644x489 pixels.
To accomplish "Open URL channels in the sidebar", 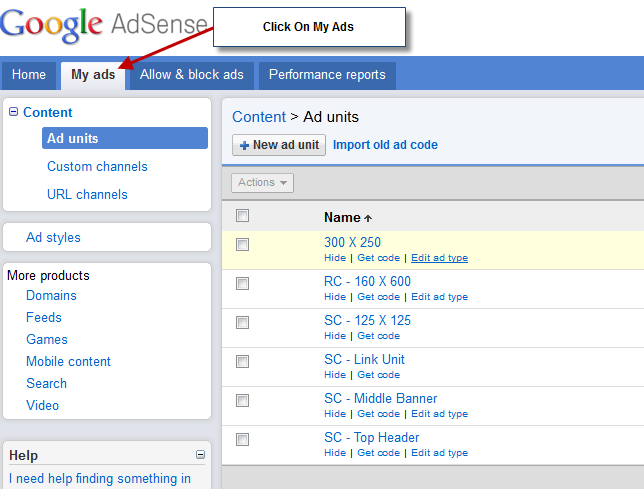I will click(87, 194).
